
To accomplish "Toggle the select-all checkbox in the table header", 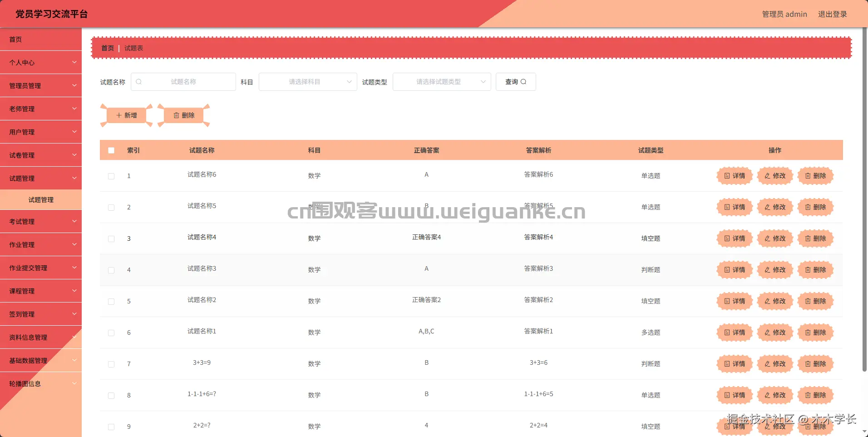I will [x=111, y=150].
